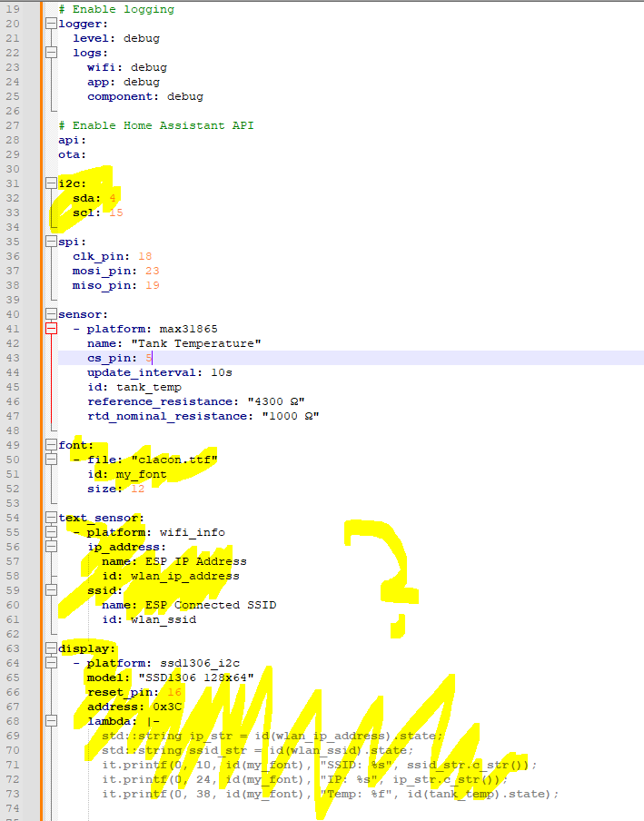This screenshot has width=644, height=821.
Task: Collapse the red max31865 platform fold marker
Action: click(x=51, y=329)
